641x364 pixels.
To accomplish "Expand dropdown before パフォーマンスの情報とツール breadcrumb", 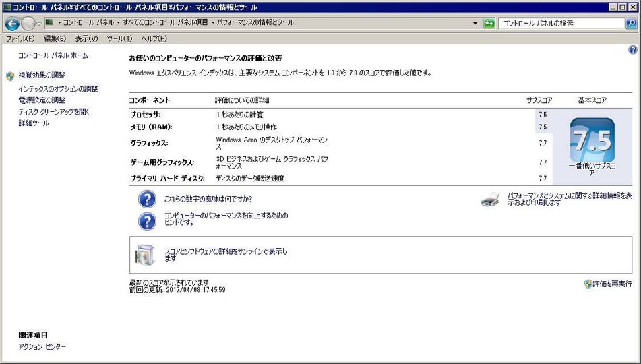I will pos(213,22).
